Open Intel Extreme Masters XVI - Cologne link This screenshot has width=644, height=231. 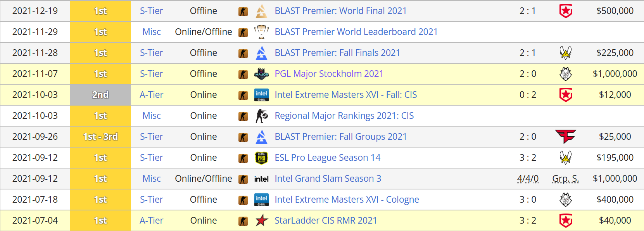347,200
